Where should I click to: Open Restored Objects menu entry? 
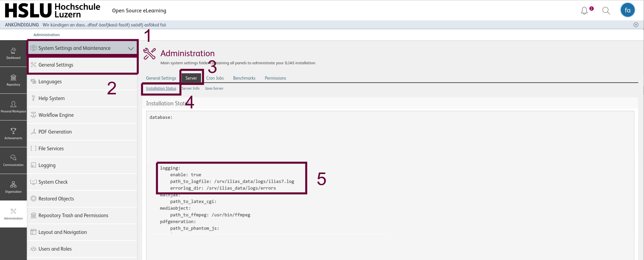(x=82, y=199)
